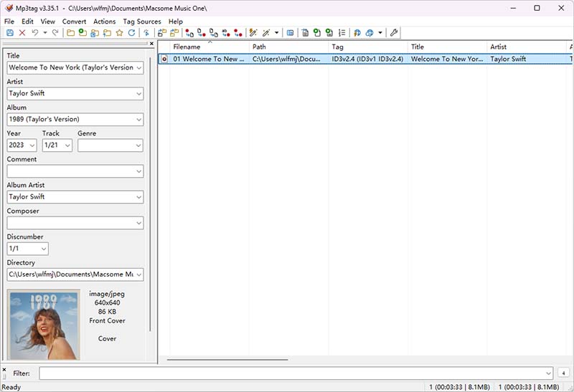Click the horizontal scrollbar under the file list
Image resolution: width=574 pixels, height=392 pixels.
coord(227,360)
